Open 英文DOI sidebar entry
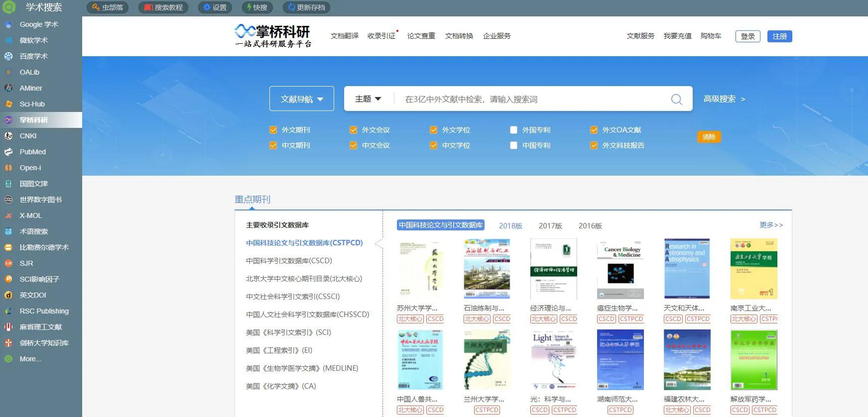This screenshot has width=868, height=417. 33,295
